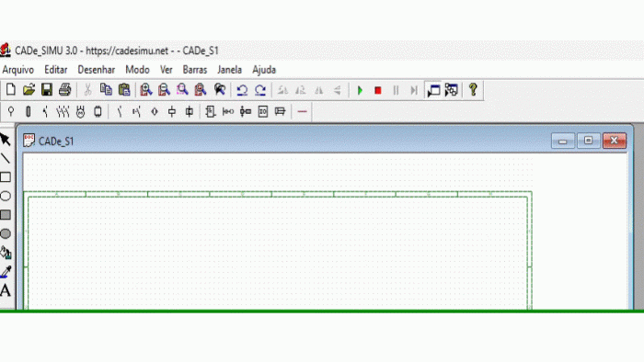Select the text tool A

click(6, 290)
